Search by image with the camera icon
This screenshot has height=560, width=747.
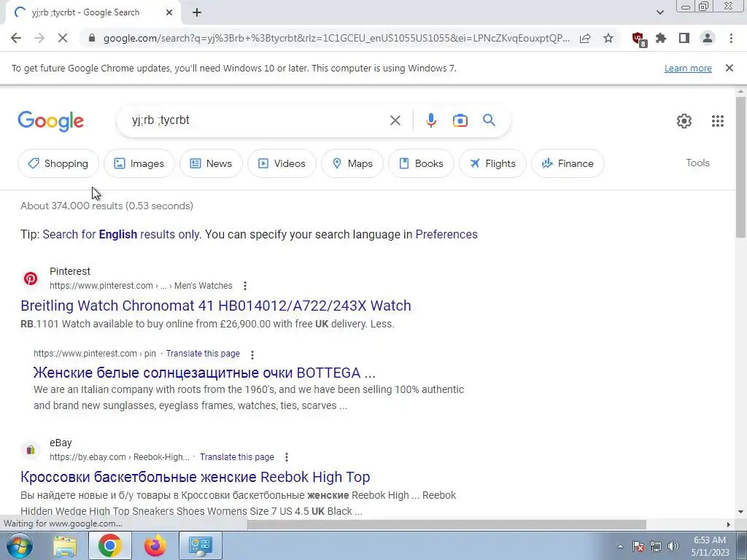tap(460, 120)
